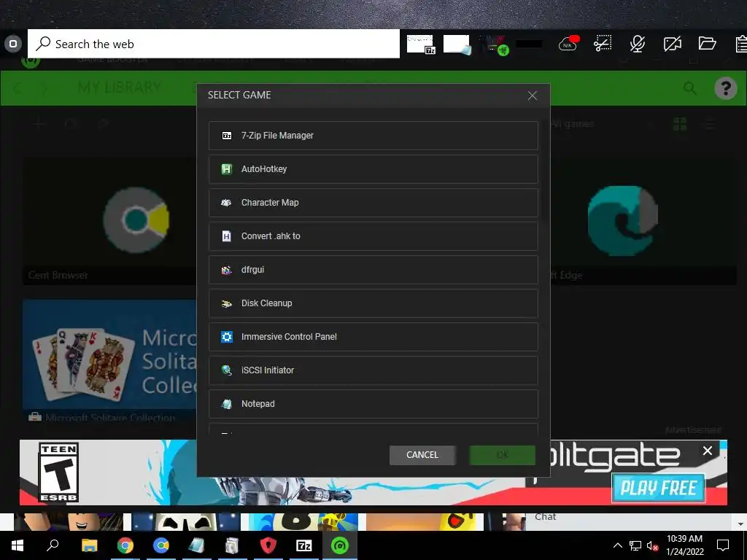Click the Razer Cortex taskbar icon
The height and width of the screenshot is (560, 747).
click(340, 545)
